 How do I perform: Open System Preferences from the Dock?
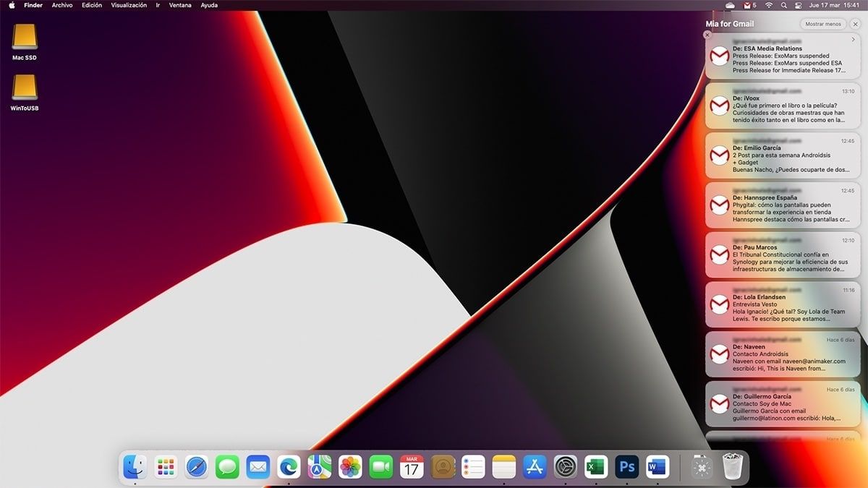tap(565, 468)
